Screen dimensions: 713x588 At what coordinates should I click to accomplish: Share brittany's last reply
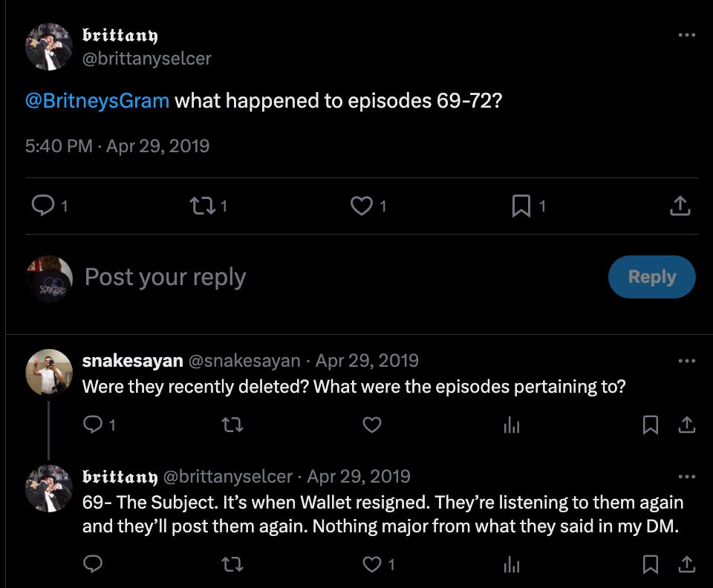click(686, 564)
